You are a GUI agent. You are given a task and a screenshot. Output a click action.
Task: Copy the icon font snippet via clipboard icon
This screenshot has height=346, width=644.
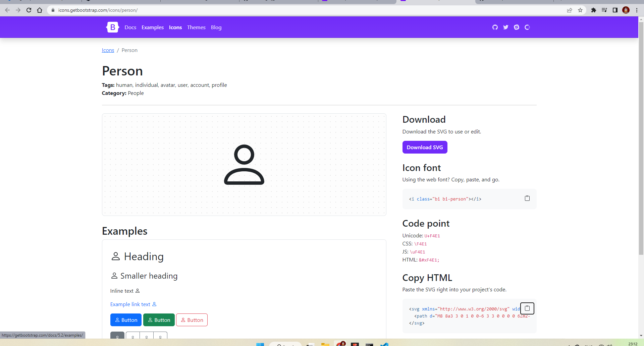point(527,198)
